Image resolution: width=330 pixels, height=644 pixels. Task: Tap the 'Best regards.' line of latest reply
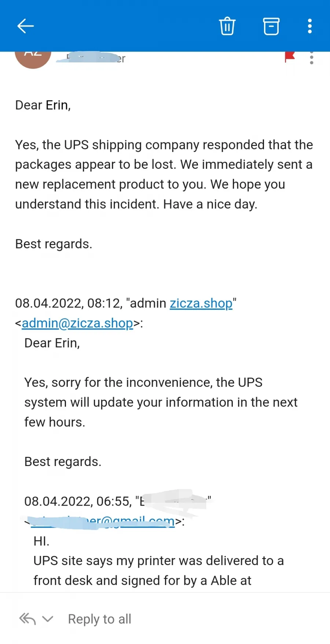pos(54,244)
